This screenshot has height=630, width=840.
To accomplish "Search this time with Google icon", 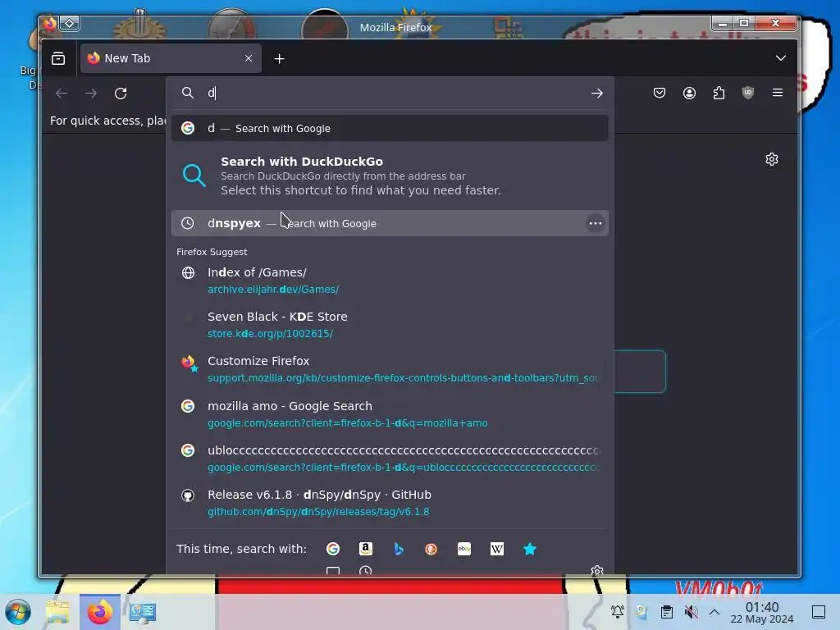I will click(x=333, y=549).
